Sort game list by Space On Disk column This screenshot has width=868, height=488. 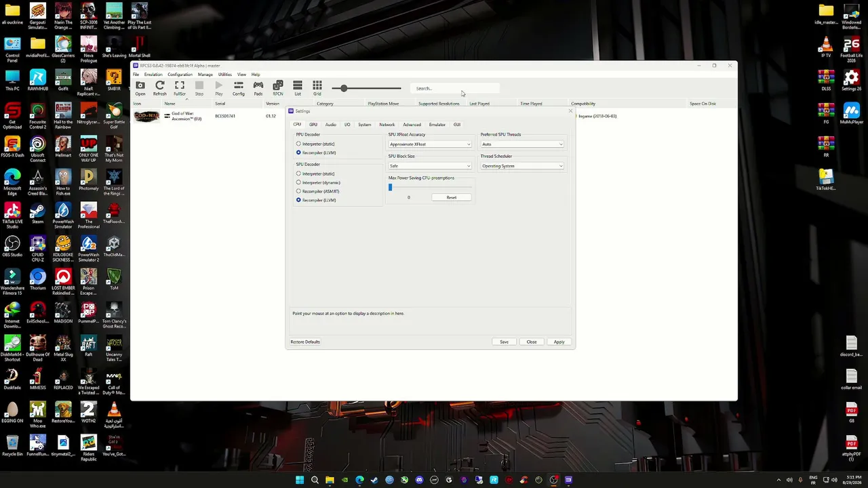click(703, 104)
